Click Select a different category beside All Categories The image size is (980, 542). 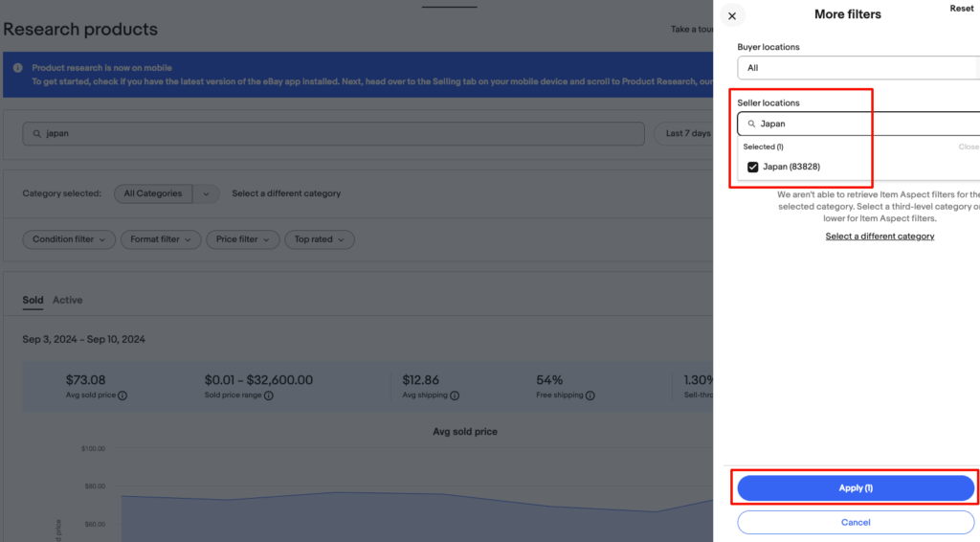click(286, 193)
